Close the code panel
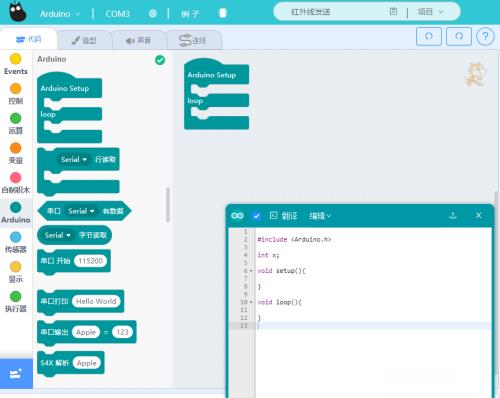The height and width of the screenshot is (398, 500). pos(479,215)
